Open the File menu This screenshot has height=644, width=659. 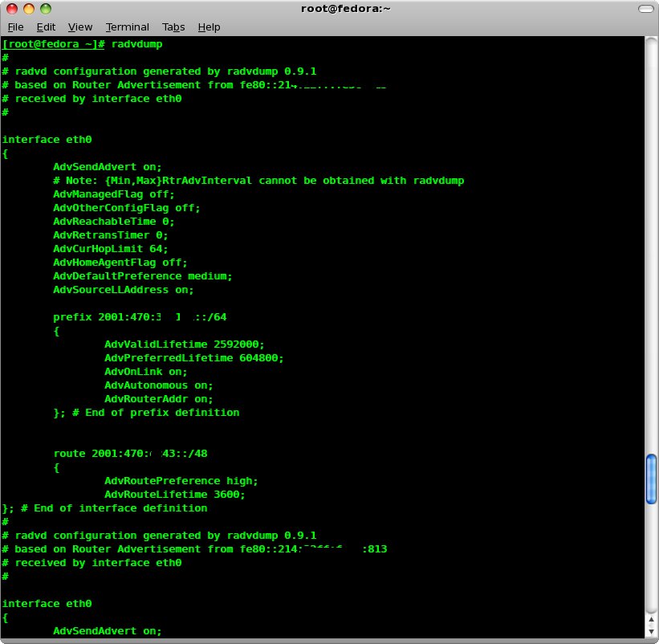16,26
